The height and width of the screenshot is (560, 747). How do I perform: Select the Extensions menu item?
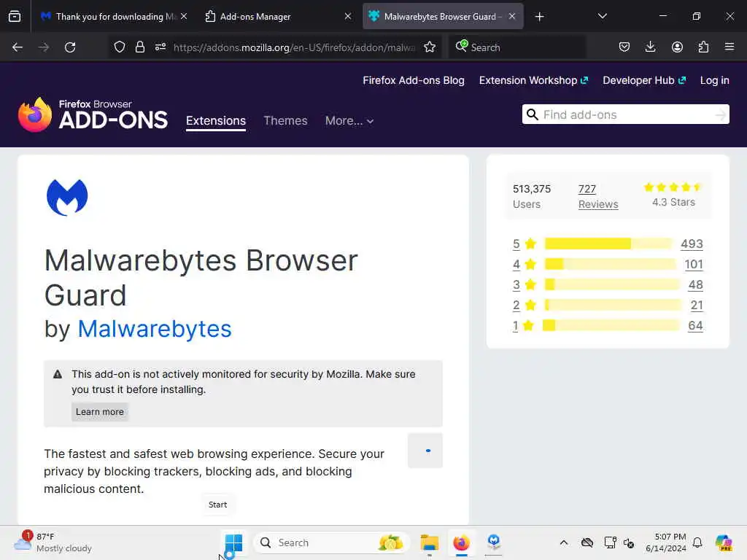(x=216, y=120)
